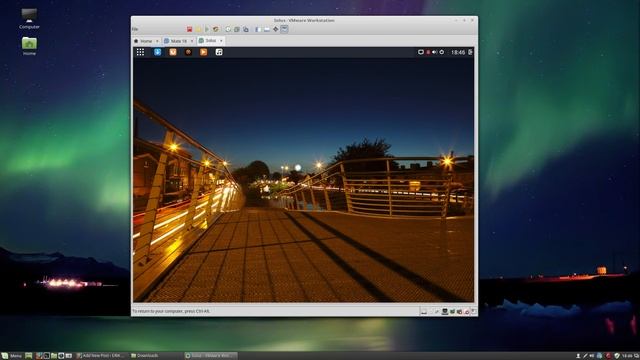
Task: Toggle the thumbnail bar icon in toolbar
Action: pyautogui.click(x=267, y=29)
